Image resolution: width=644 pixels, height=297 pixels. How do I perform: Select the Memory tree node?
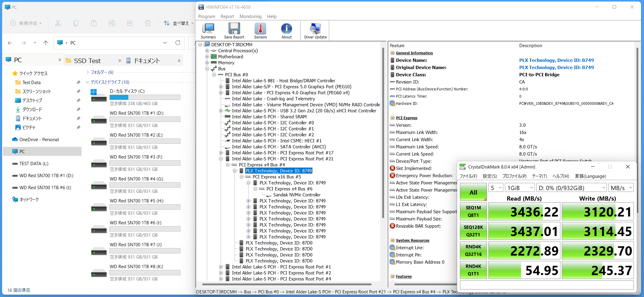click(x=226, y=63)
